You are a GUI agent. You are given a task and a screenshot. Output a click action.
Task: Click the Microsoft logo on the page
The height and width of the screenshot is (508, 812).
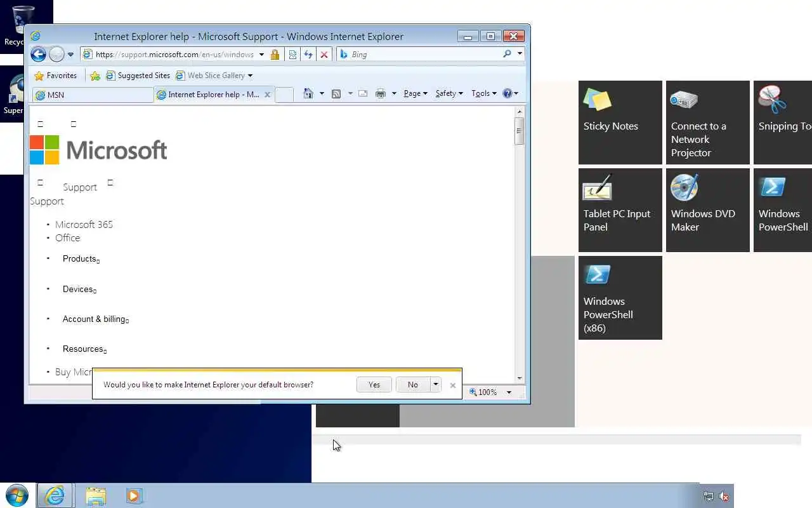[98, 150]
